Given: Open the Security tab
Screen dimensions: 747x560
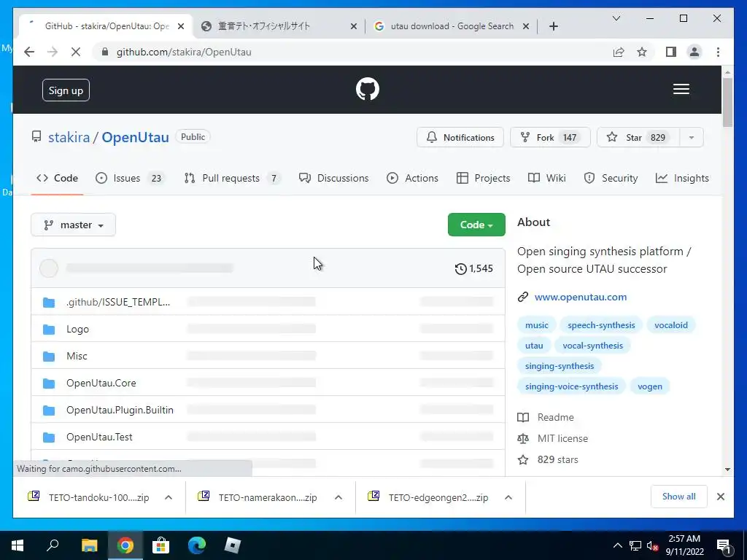Looking at the screenshot, I should click(611, 178).
